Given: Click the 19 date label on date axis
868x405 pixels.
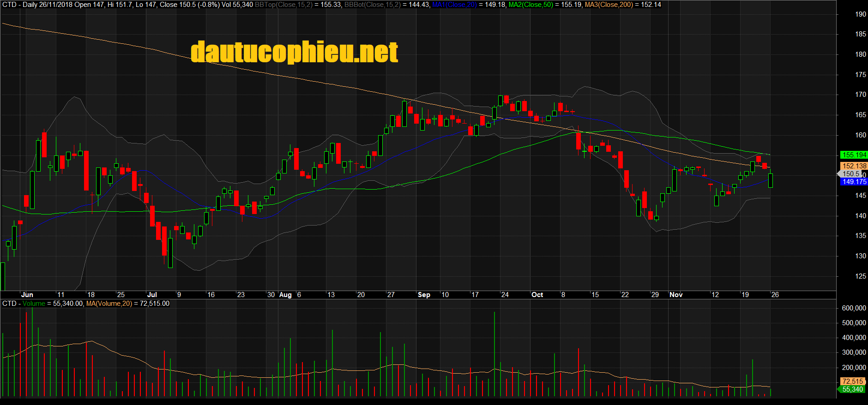Looking at the screenshot, I should 745,295.
